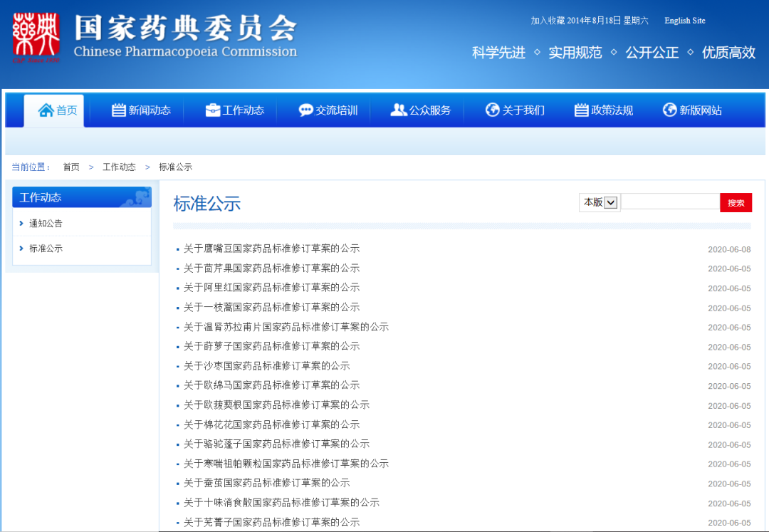Click the people icon beside 公众服务
Screen dimensions: 769x532
(399, 110)
